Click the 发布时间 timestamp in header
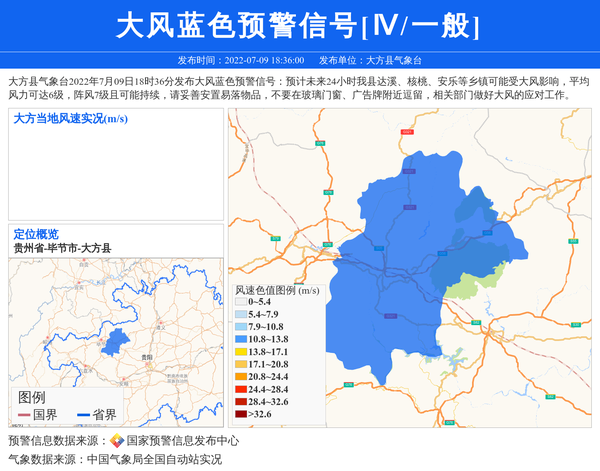600x471 pixels. click(x=240, y=60)
